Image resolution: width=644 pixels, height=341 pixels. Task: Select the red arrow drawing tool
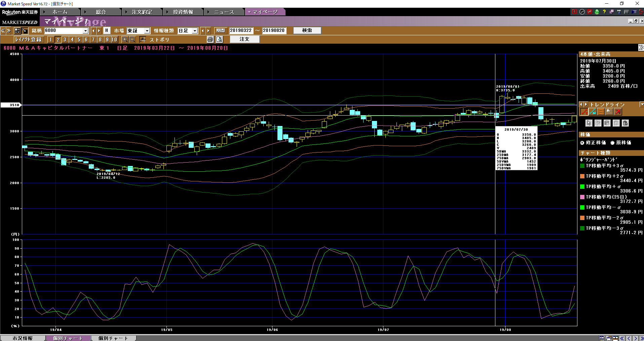tap(618, 112)
